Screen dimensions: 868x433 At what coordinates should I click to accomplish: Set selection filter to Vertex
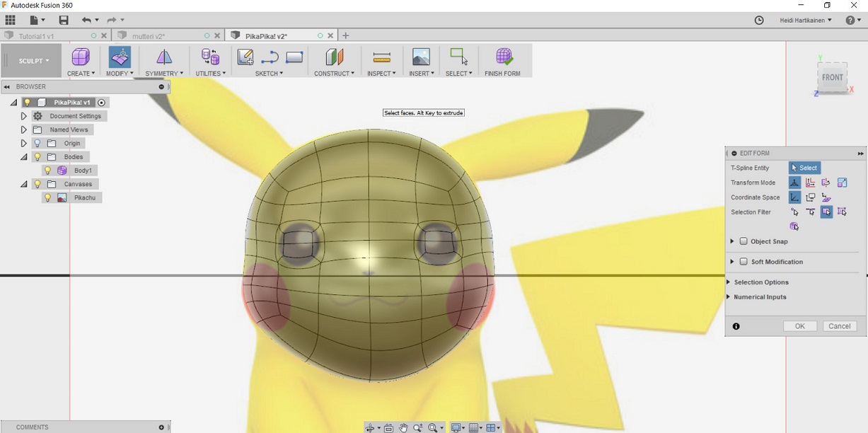click(794, 212)
